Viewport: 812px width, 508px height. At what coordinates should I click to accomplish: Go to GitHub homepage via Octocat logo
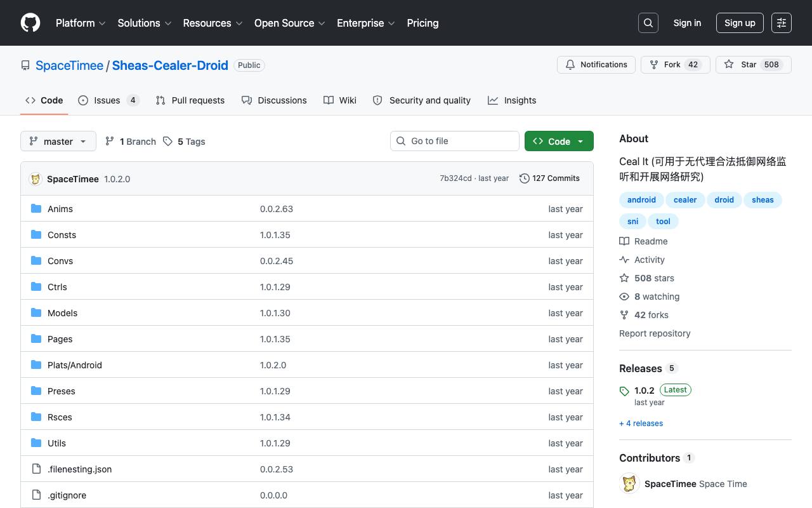point(30,23)
